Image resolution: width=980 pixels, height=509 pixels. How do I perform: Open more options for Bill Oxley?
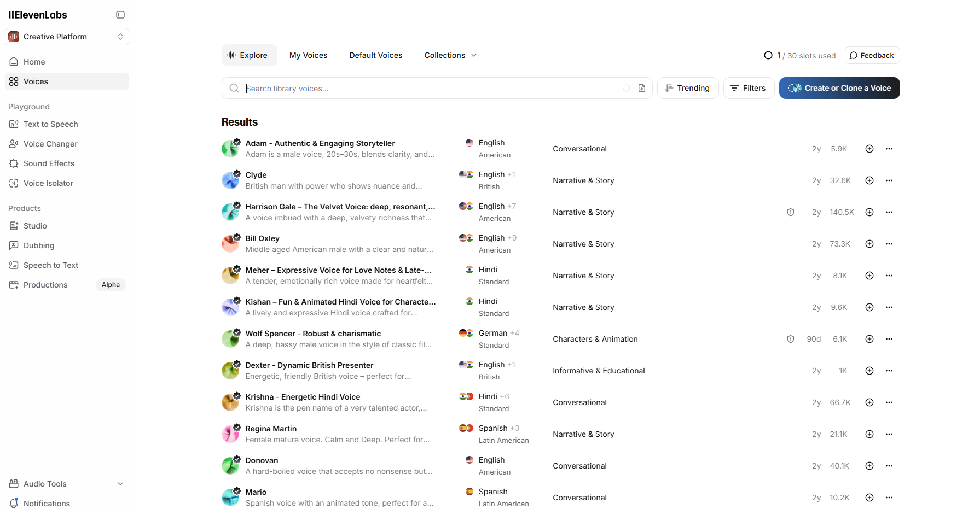(889, 244)
